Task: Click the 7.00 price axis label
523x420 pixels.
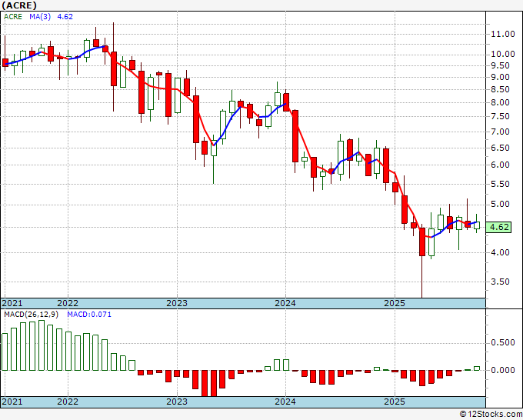Action: click(x=500, y=132)
